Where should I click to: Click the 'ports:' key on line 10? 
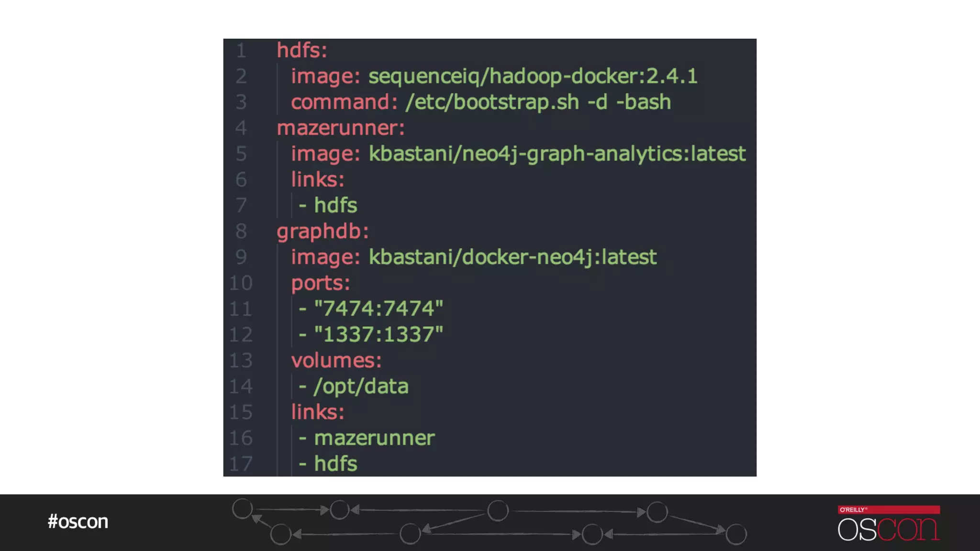point(321,283)
